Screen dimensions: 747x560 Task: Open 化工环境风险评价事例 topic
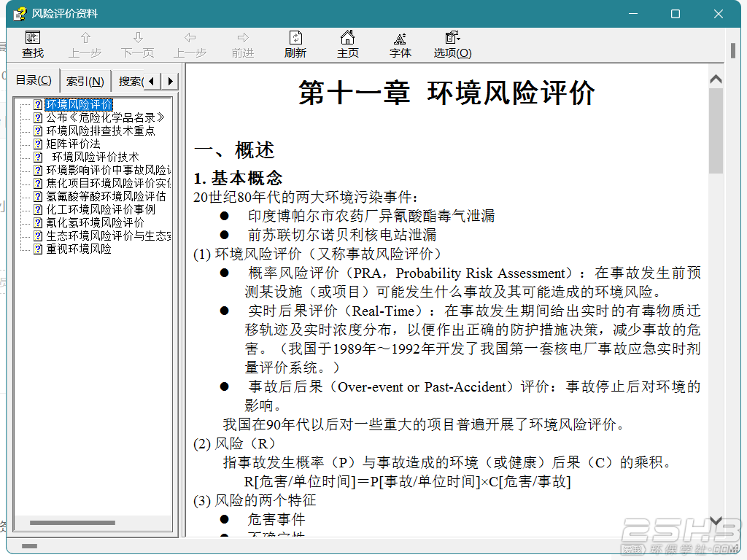[x=101, y=209]
